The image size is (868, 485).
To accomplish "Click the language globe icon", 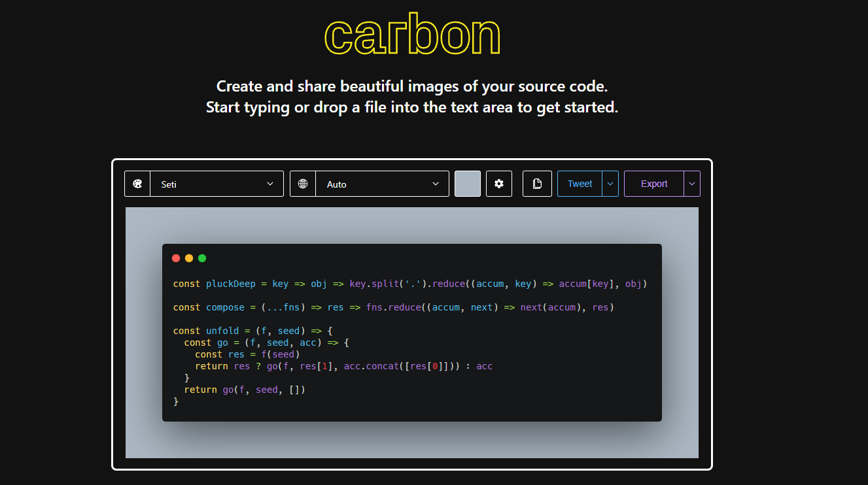I will tap(303, 184).
